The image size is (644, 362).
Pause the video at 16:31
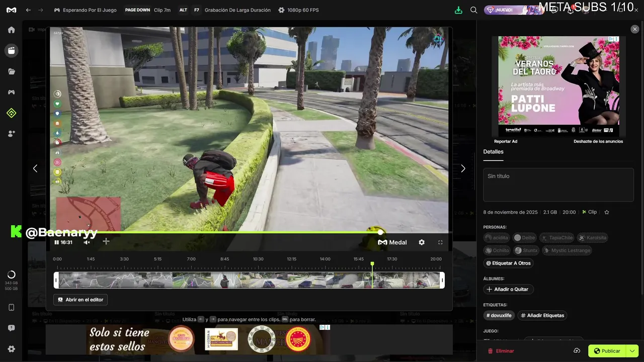click(x=56, y=242)
